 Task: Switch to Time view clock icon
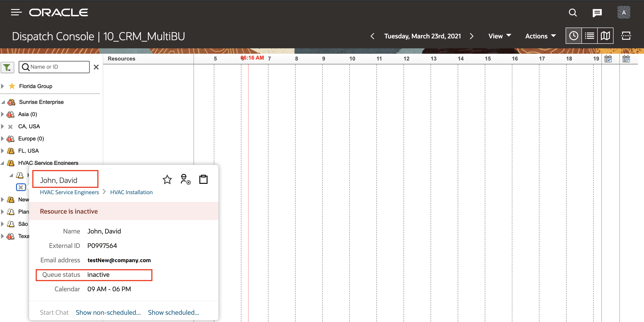(x=574, y=36)
